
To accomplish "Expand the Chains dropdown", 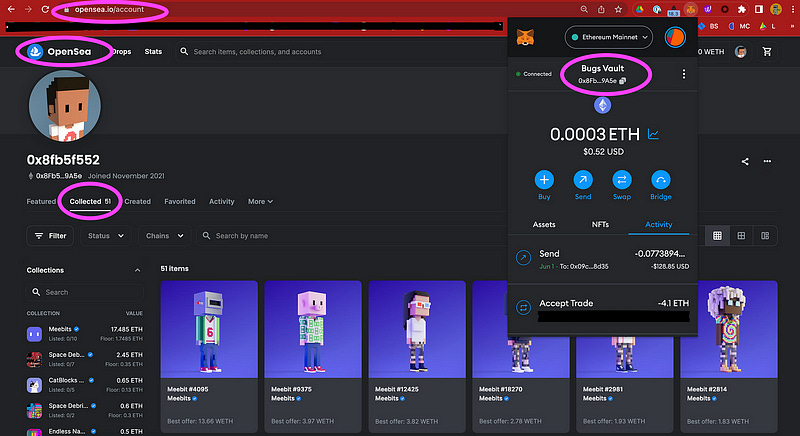I will (x=164, y=236).
